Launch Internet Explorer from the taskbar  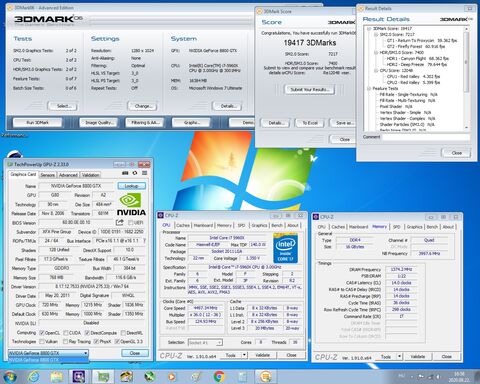[34, 377]
